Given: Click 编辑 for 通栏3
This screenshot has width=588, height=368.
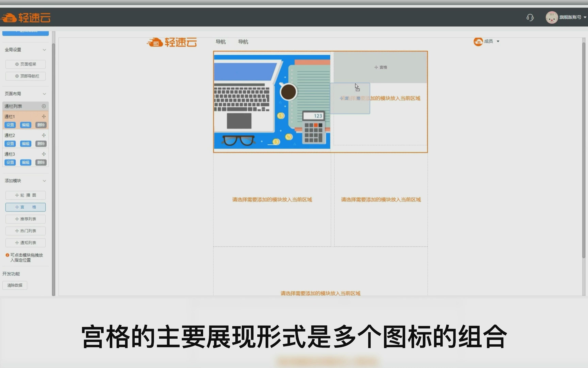Looking at the screenshot, I should [x=26, y=162].
